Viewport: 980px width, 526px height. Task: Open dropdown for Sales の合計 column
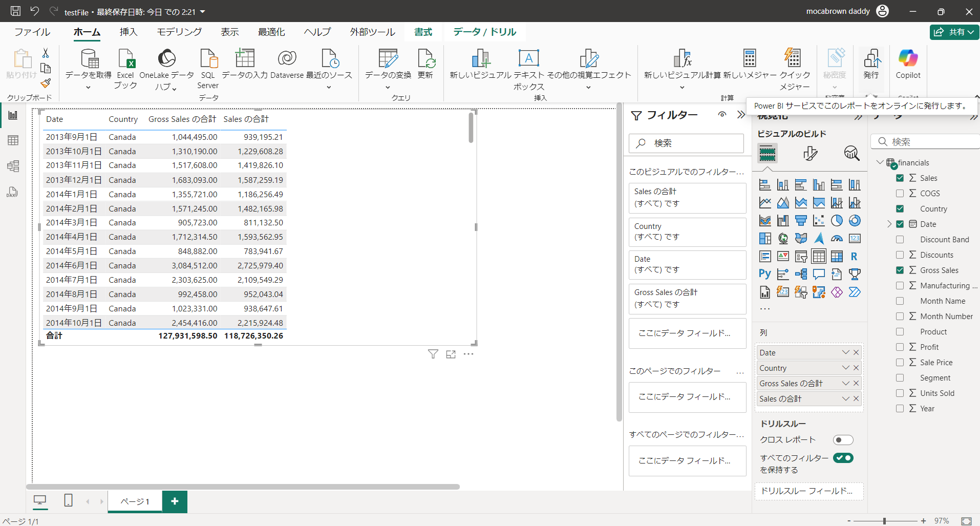click(x=846, y=399)
